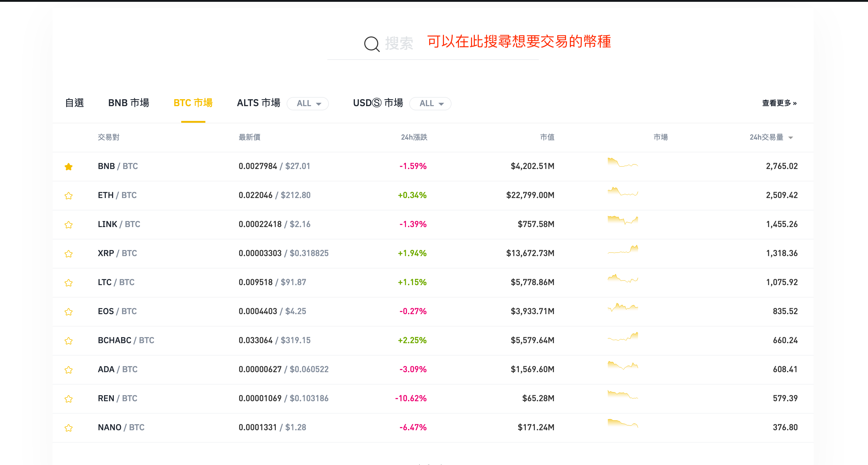868x465 pixels.
Task: Select the BTC 市場 tab
Action: point(193,103)
